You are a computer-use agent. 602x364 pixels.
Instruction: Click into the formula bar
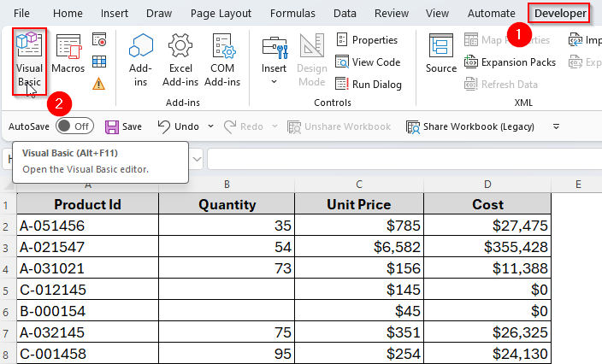pos(404,159)
